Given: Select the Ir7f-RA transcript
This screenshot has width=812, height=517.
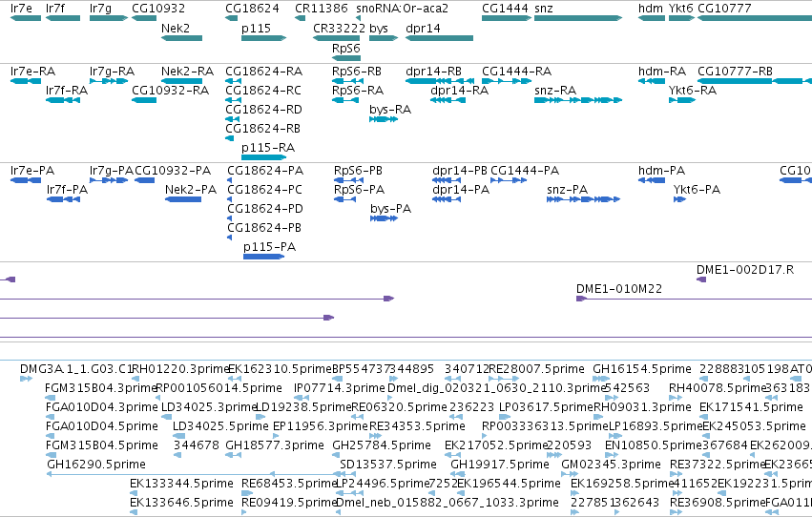Looking at the screenshot, I should coord(63,100).
